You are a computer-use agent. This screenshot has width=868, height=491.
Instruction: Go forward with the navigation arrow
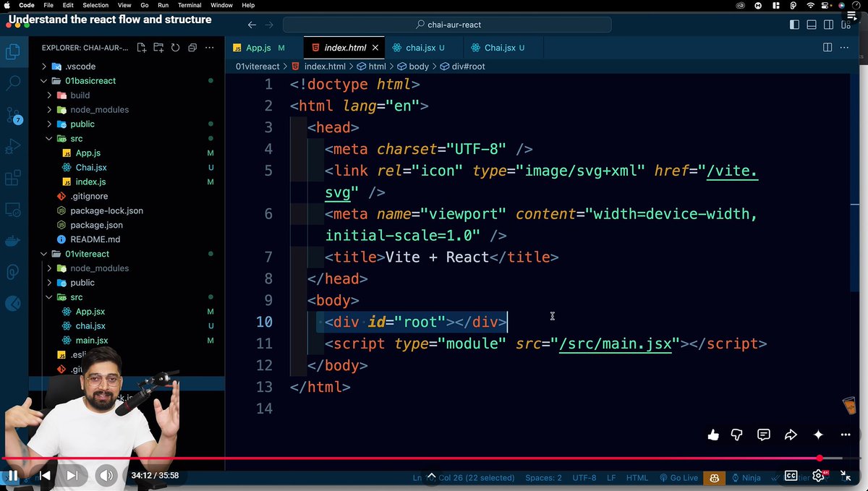point(270,25)
